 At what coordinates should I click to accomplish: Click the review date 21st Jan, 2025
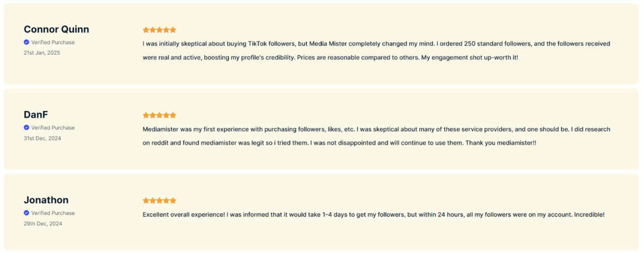(x=42, y=53)
